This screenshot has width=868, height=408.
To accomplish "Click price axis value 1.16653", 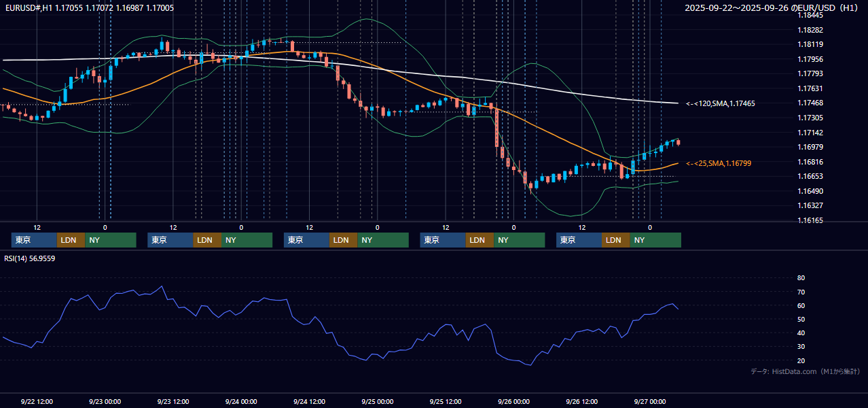I will click(810, 176).
